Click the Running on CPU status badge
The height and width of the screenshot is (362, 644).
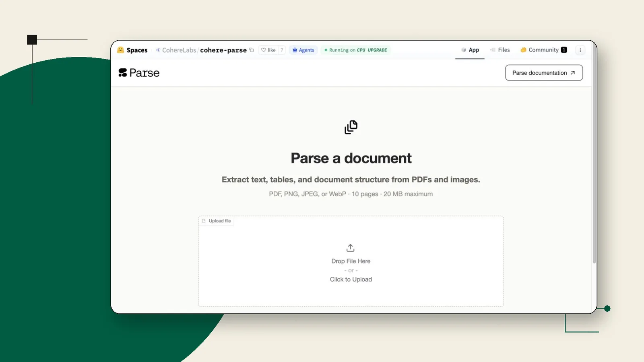(356, 50)
